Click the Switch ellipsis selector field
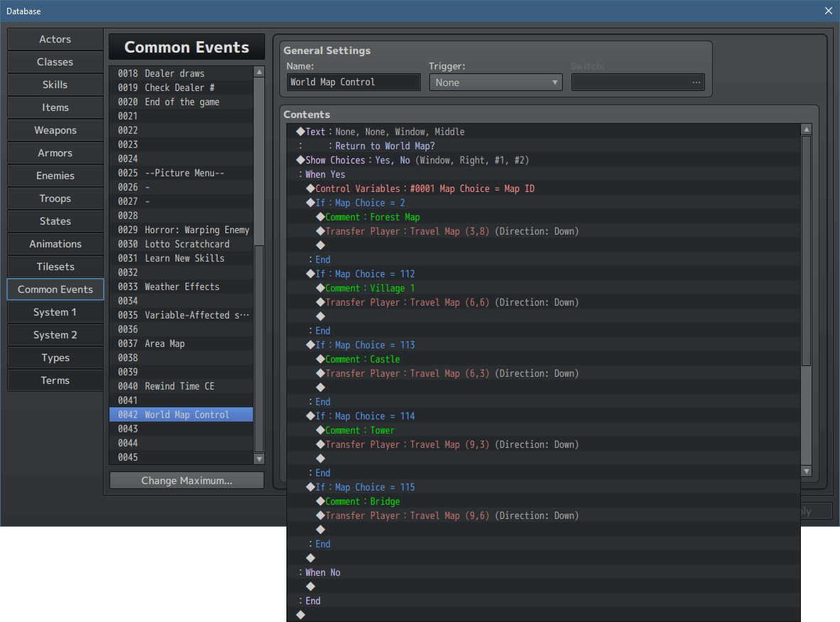The image size is (840, 622). tap(637, 82)
